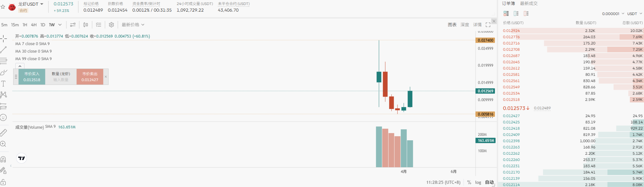Show sell orders only in order book
This screenshot has width=644, height=187.
click(x=526, y=13)
